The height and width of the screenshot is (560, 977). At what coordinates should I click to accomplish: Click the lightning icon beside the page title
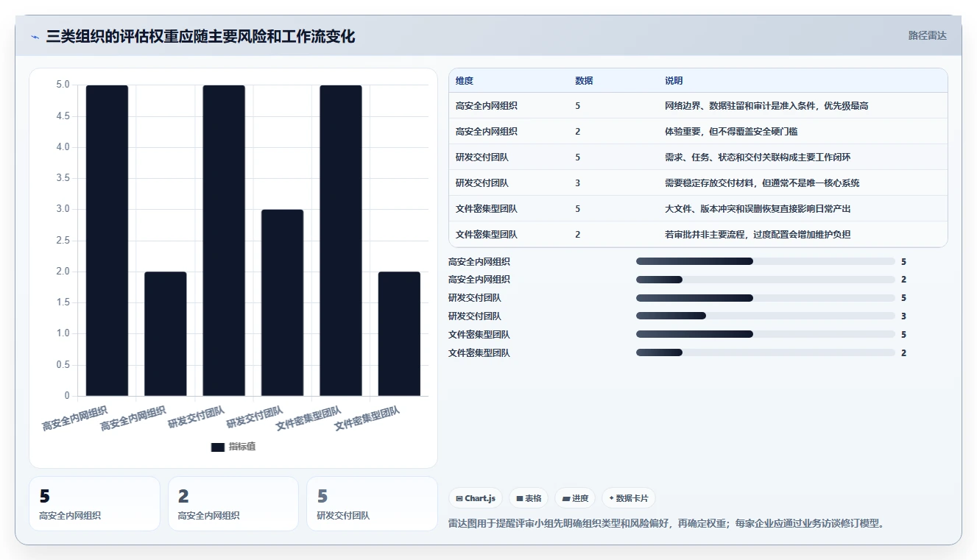35,37
